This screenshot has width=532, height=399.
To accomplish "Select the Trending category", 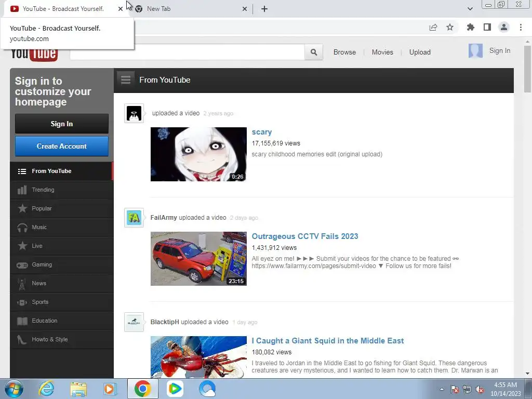I will tap(62, 190).
